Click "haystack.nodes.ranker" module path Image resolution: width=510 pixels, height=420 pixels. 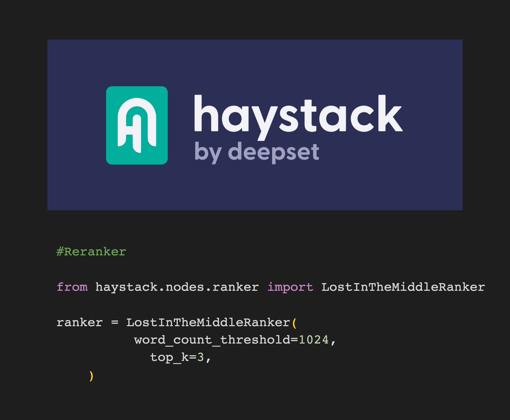tap(177, 288)
